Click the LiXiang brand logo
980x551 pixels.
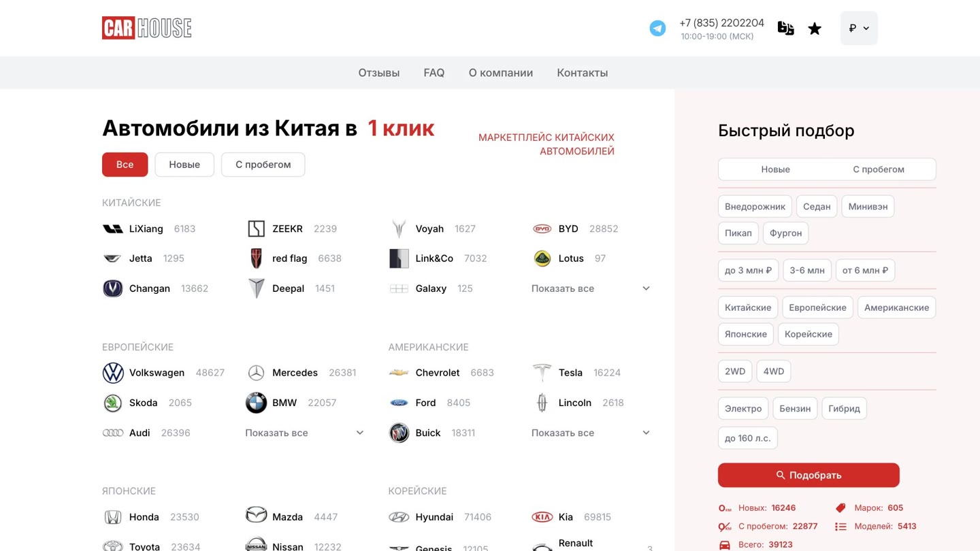[113, 229]
